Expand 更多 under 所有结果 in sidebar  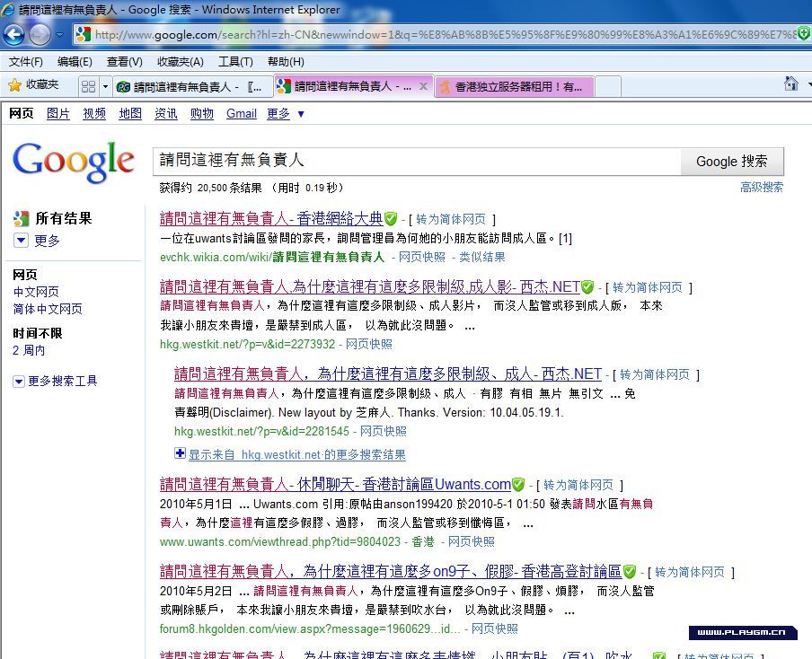click(x=37, y=241)
